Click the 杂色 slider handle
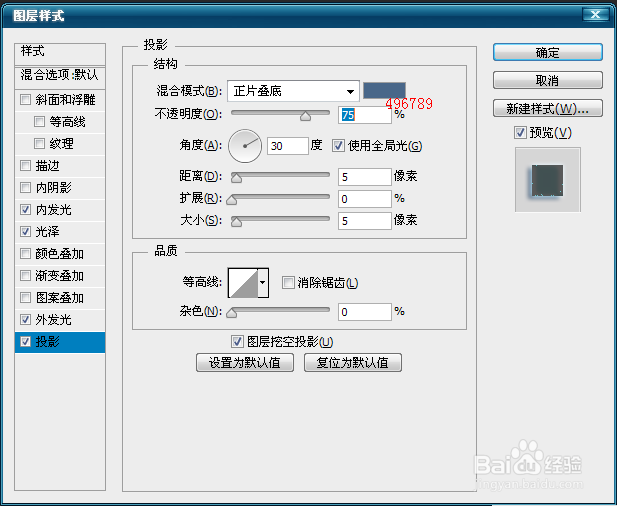 pyautogui.click(x=232, y=313)
